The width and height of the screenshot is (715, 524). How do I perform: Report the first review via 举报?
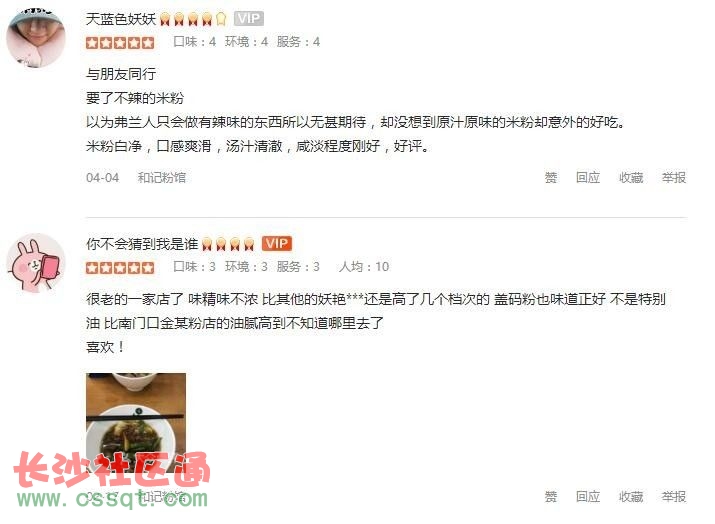click(x=674, y=177)
